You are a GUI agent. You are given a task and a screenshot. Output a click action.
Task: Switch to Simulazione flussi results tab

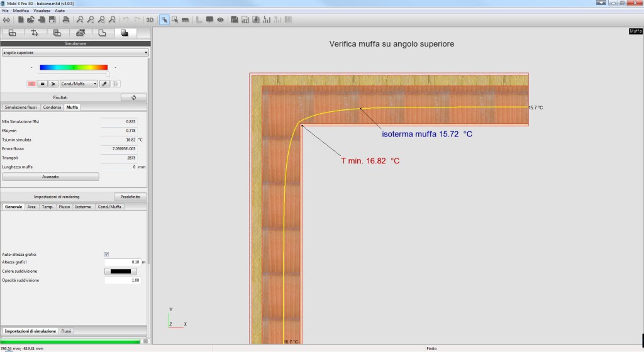click(x=21, y=107)
